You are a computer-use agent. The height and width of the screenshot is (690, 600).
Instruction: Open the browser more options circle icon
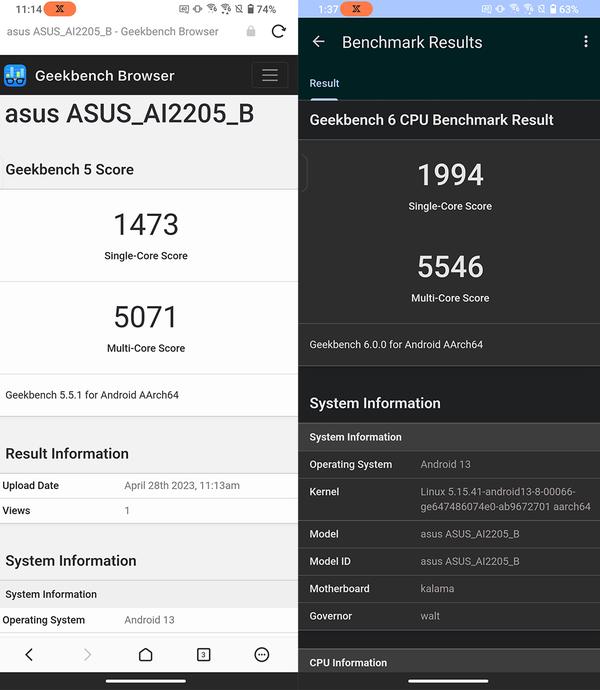click(261, 654)
